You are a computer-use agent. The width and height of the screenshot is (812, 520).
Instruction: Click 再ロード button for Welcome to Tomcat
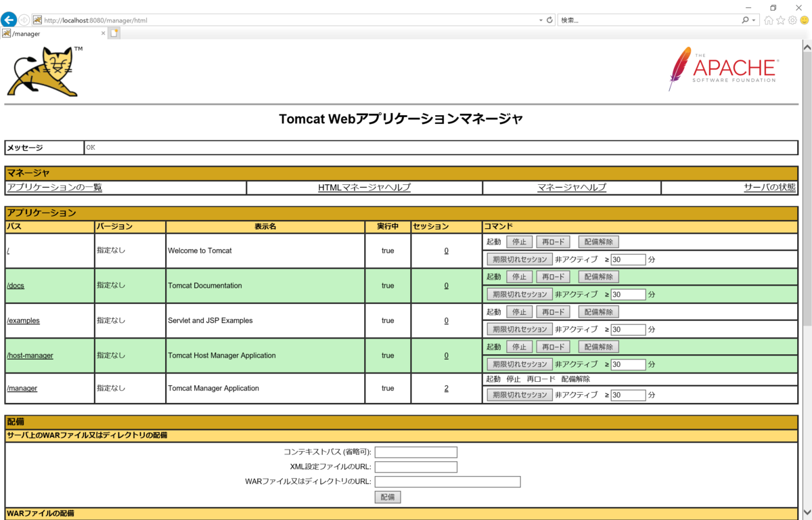click(x=553, y=242)
